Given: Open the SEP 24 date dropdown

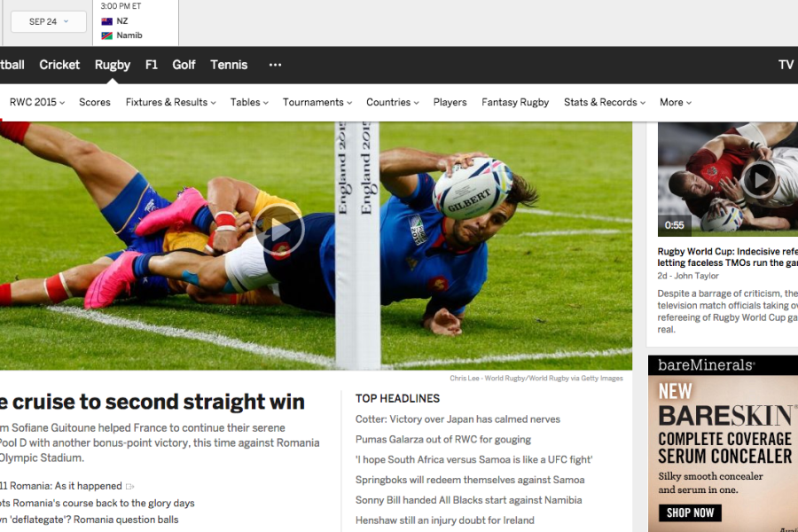Looking at the screenshot, I should pyautogui.click(x=49, y=22).
